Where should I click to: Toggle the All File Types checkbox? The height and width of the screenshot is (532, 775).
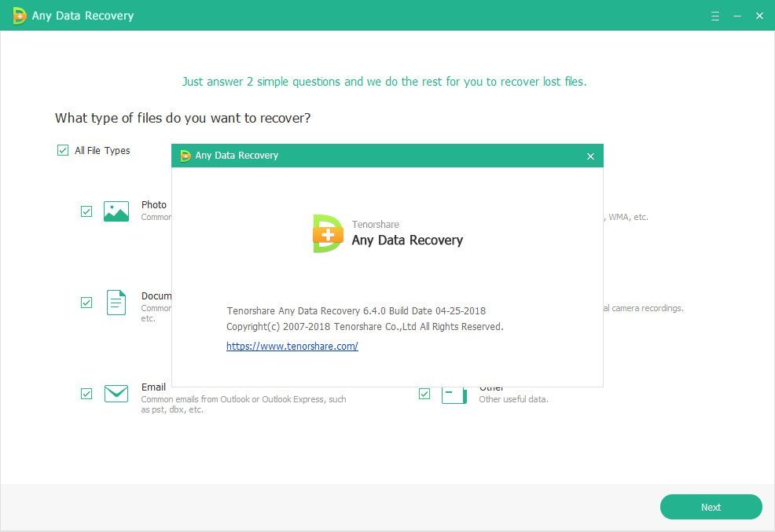click(63, 150)
